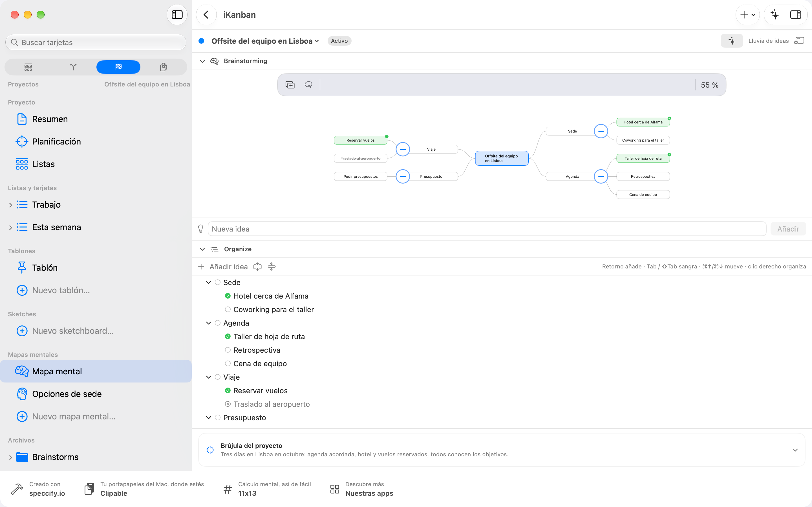Select the lasso tool in mind map toolbar
Image resolution: width=812 pixels, height=507 pixels.
(x=308, y=85)
